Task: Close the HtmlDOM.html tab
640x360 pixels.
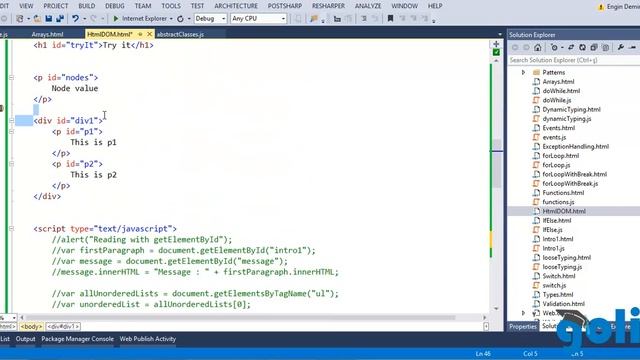Action: pyautogui.click(x=149, y=34)
